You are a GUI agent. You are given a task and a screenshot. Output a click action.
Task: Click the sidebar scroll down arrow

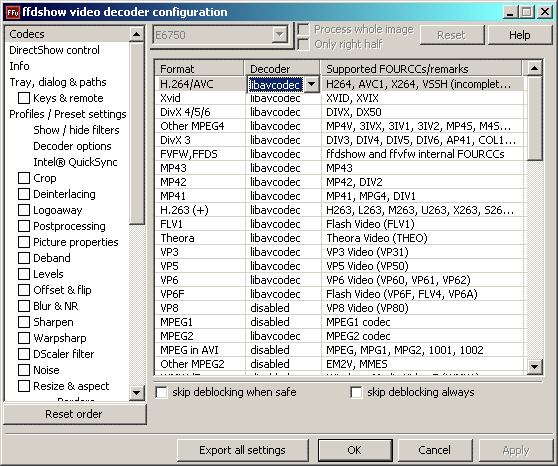136,393
